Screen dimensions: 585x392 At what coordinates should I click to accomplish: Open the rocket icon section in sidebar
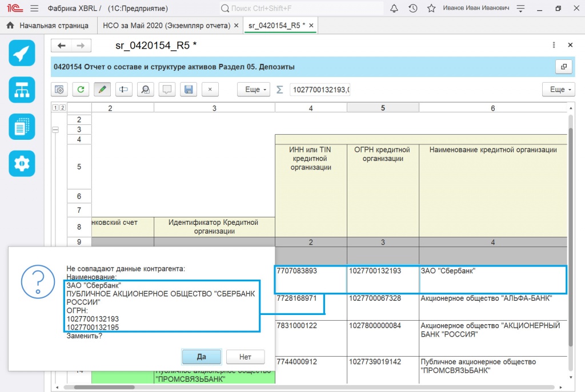pos(22,53)
